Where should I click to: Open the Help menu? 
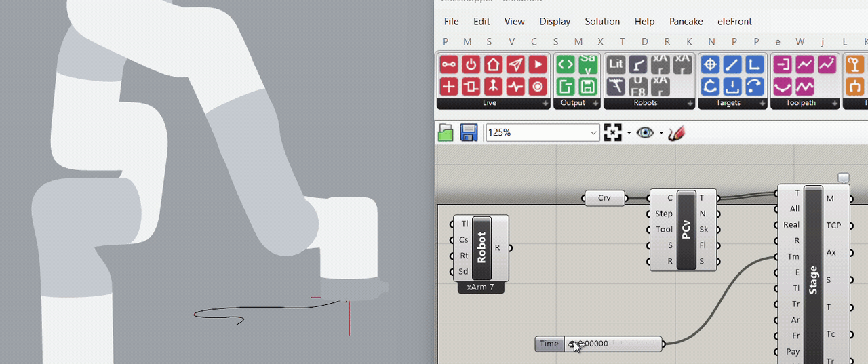point(644,22)
